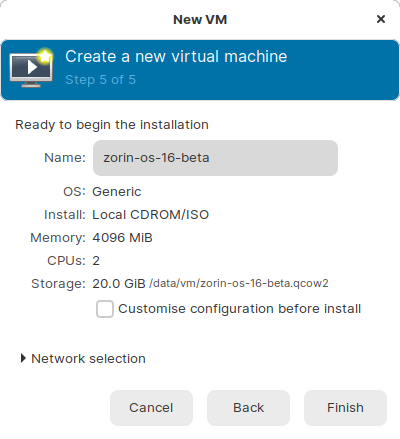Click the Name: field label
The image size is (400, 439).
[x=65, y=158]
